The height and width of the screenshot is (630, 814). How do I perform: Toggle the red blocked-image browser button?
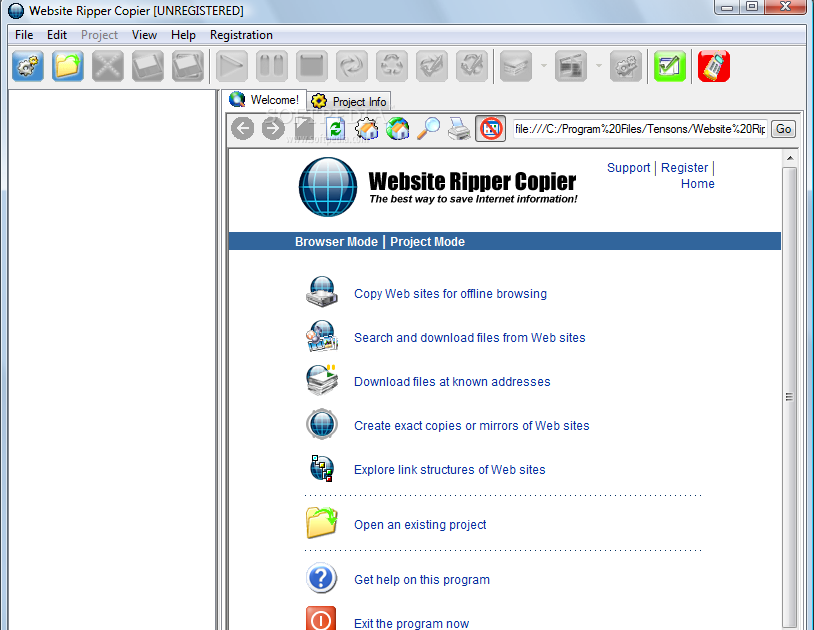point(491,129)
